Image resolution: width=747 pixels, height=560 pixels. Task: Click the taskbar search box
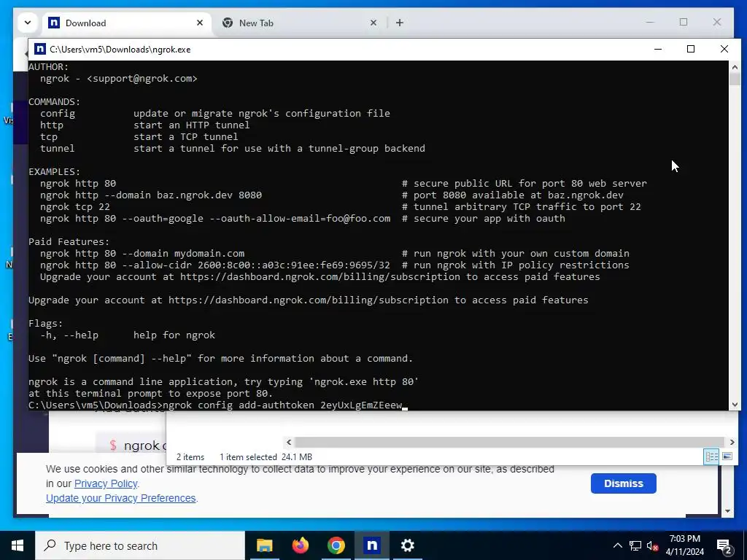pyautogui.click(x=140, y=545)
